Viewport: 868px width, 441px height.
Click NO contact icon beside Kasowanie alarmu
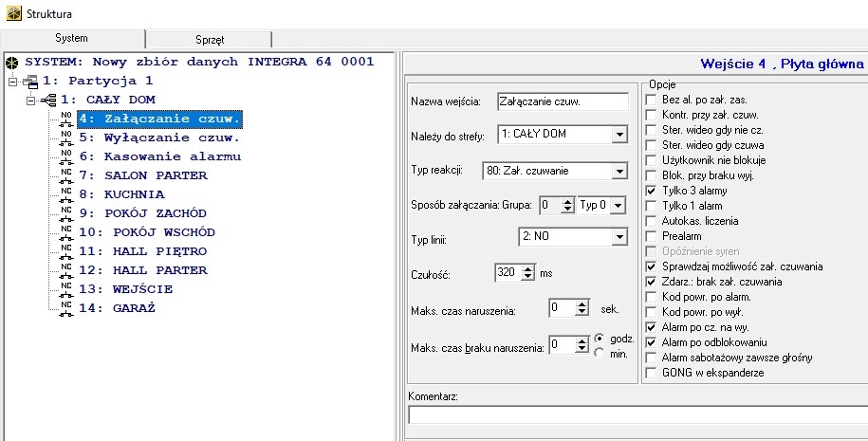tap(66, 156)
